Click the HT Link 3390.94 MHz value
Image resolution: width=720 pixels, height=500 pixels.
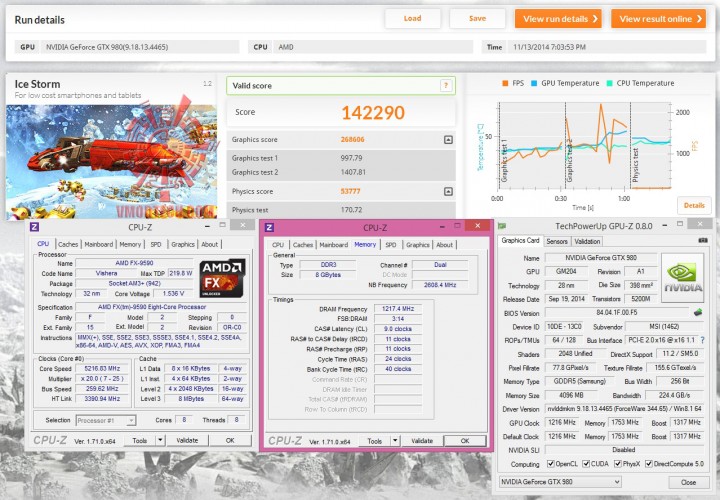pos(102,399)
